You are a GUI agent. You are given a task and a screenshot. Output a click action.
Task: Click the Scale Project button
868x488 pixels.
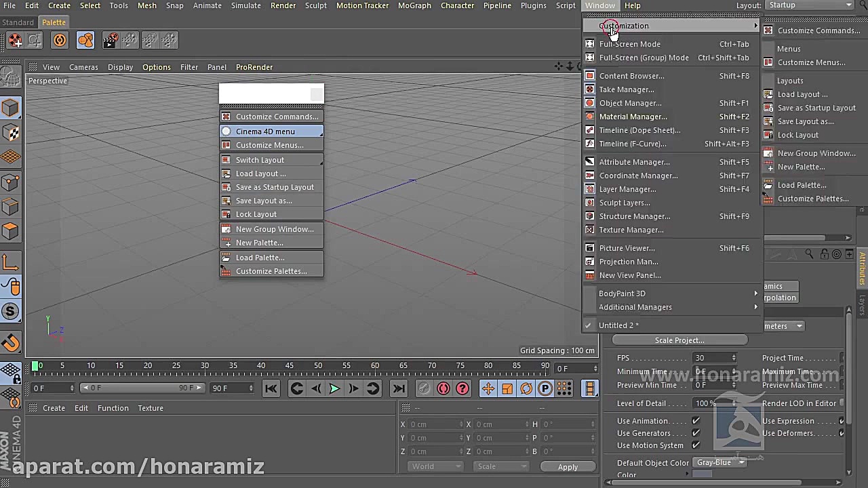(x=679, y=340)
